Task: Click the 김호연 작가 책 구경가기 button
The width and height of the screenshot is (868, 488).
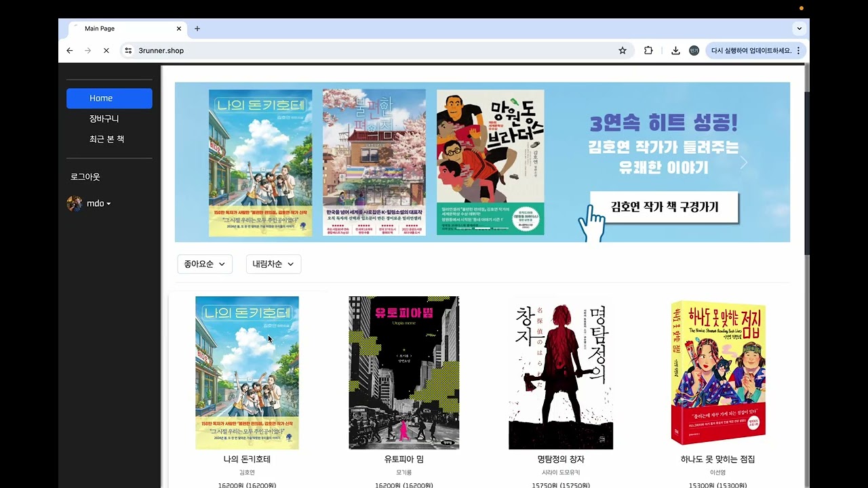Action: tap(665, 207)
